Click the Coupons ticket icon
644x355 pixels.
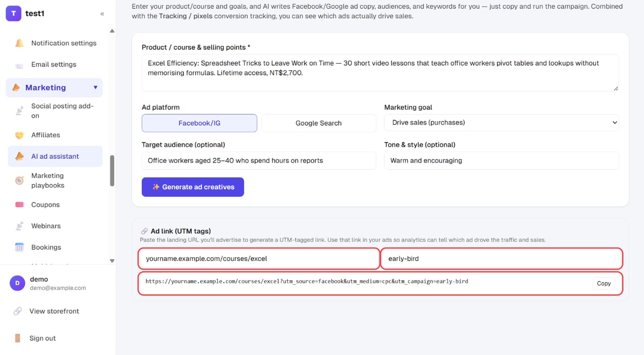[x=19, y=205]
